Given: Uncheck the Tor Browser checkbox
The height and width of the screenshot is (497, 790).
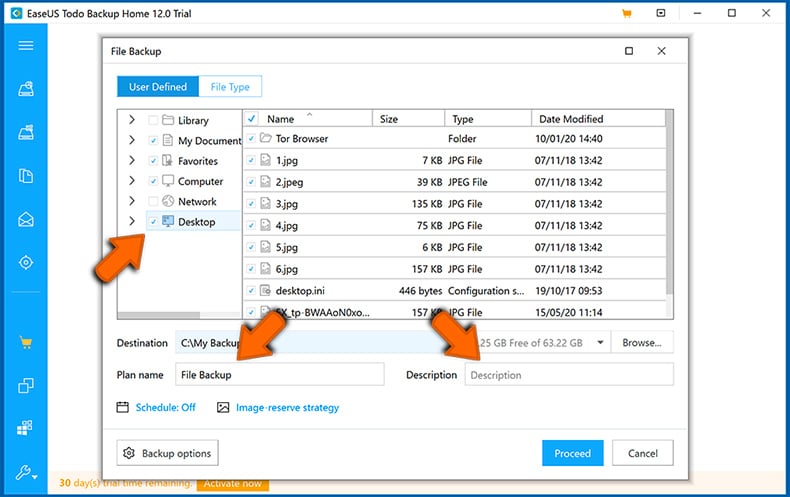Looking at the screenshot, I should click(x=251, y=138).
